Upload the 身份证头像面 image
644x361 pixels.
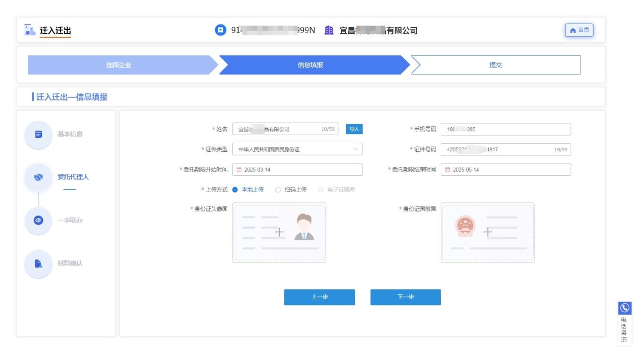(279, 232)
